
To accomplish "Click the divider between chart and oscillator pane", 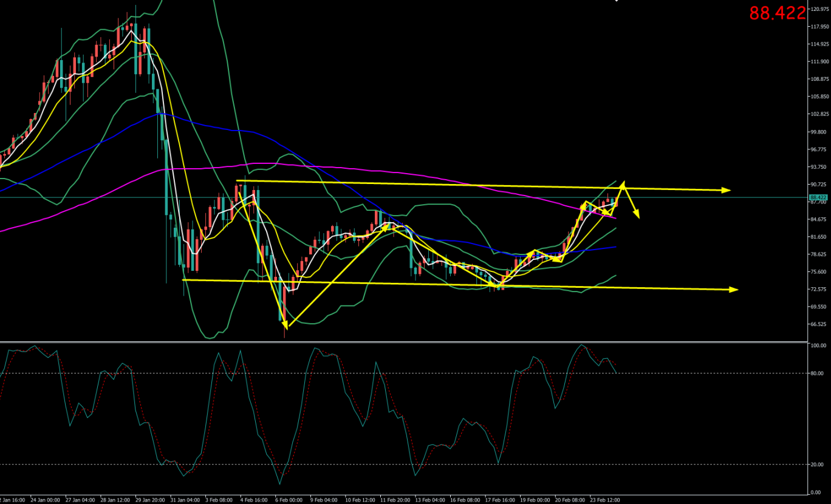I will [x=401, y=342].
